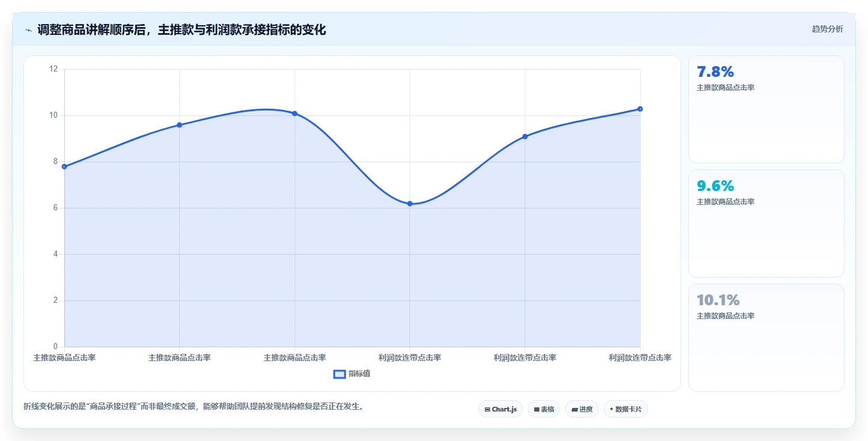The width and height of the screenshot is (868, 441).
Task: Click the sparkle icon in 数据卡片 chip
Action: coord(611,409)
